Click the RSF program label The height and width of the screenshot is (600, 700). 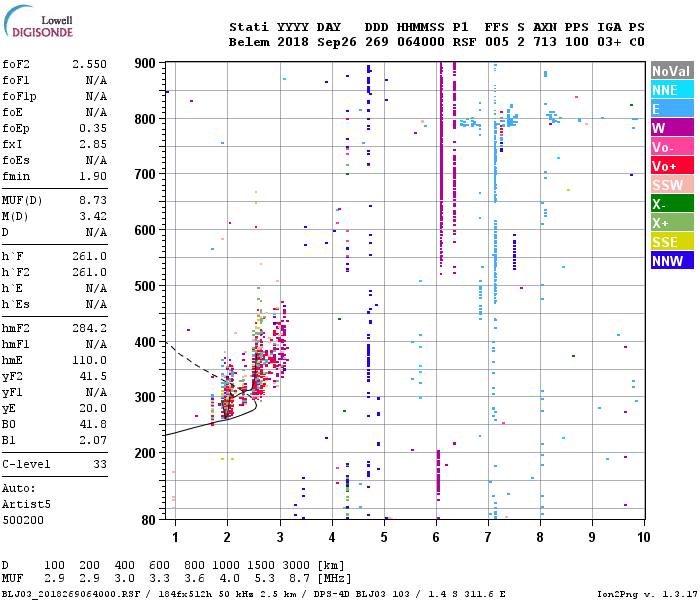pos(464,42)
